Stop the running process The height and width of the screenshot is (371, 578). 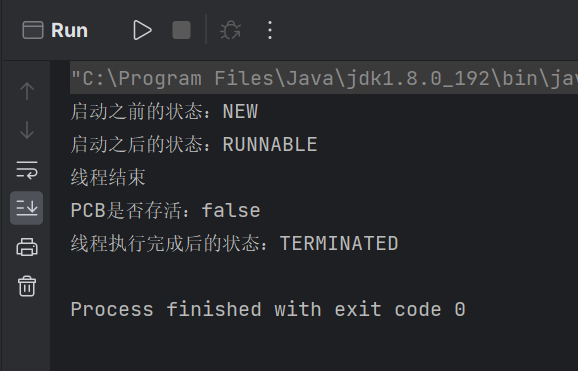click(x=181, y=30)
